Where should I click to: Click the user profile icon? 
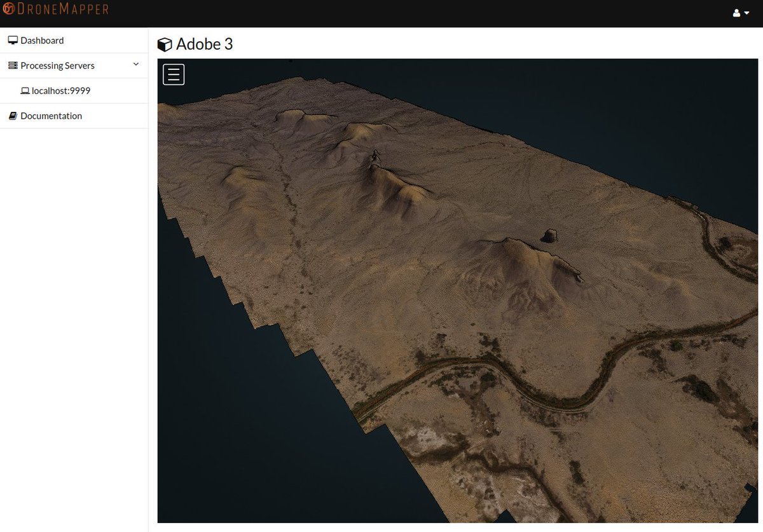[736, 13]
